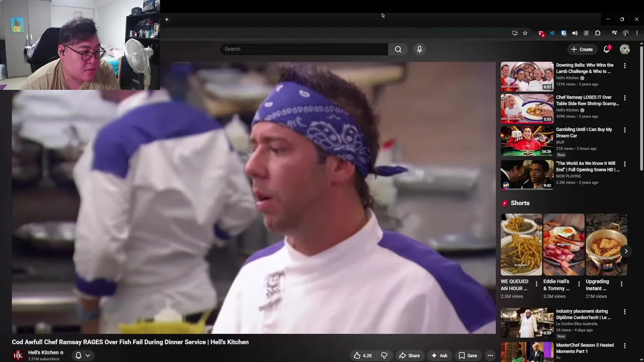Click the YouTube search box
Image resolution: width=644 pixels, height=362 pixels.
pos(304,49)
